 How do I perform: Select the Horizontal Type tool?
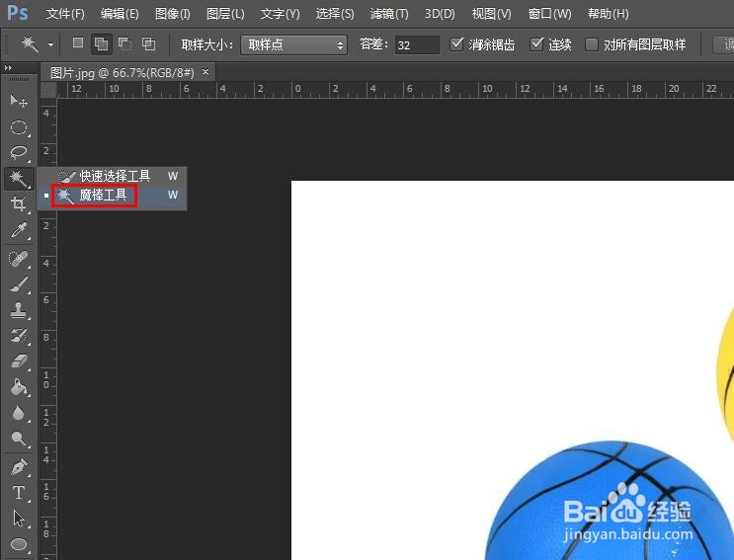point(19,493)
